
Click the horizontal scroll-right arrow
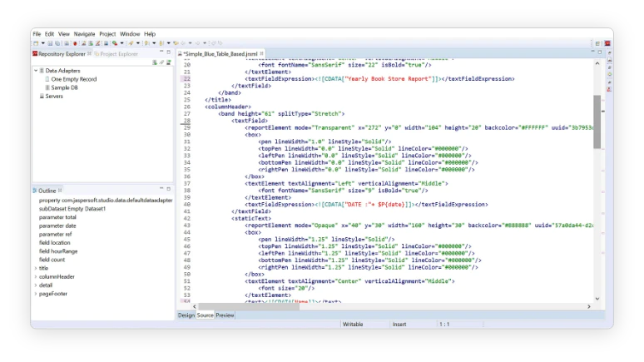(588, 306)
